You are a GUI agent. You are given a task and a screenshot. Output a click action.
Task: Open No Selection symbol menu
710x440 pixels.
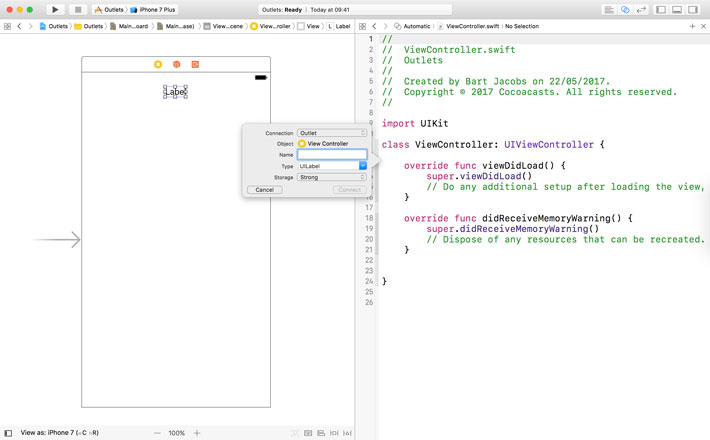522,26
